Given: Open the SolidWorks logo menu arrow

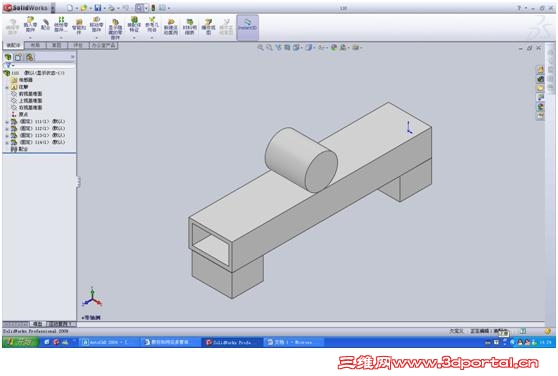Looking at the screenshot, I should [x=53, y=7].
